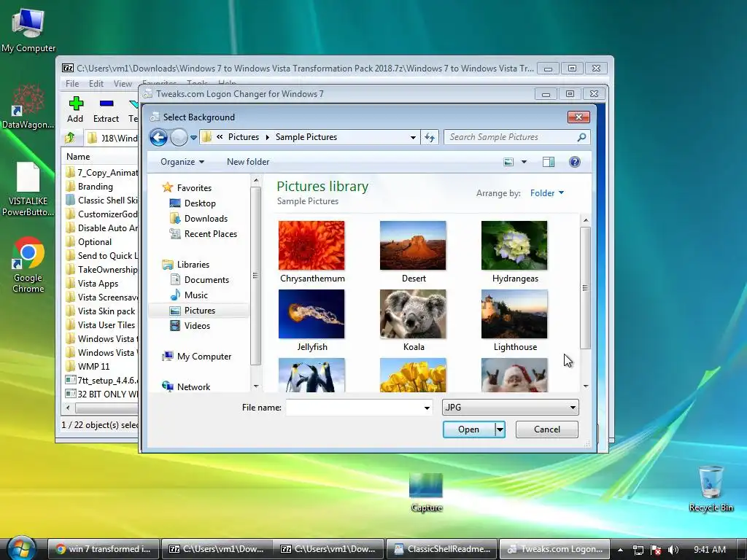This screenshot has height=560, width=747.
Task: Open File menu in 7-Zip window
Action: coord(72,84)
